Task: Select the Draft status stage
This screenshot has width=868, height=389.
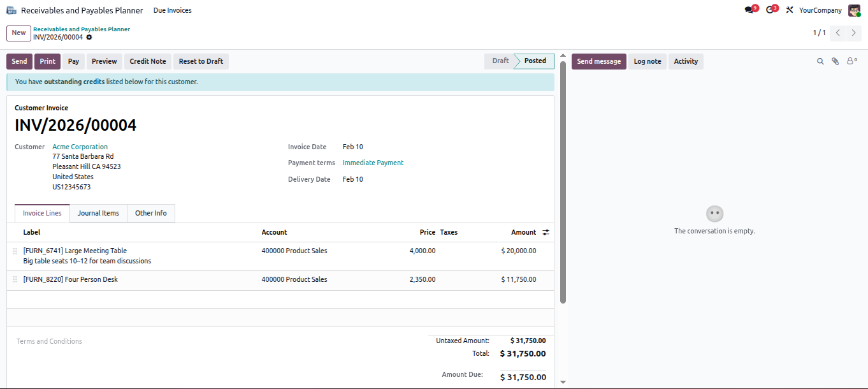Action: coord(500,61)
